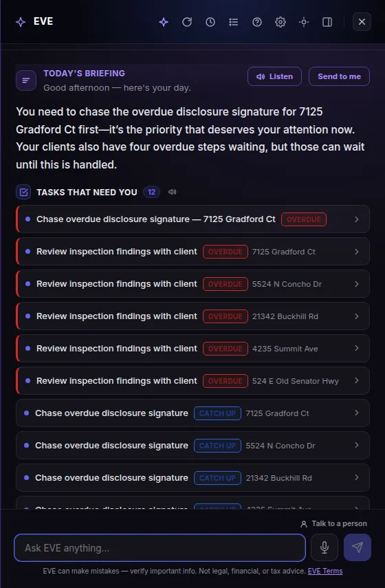385x588 pixels.
Task: Expand the 4235 Summit Ave inspection task
Action: pos(192,349)
